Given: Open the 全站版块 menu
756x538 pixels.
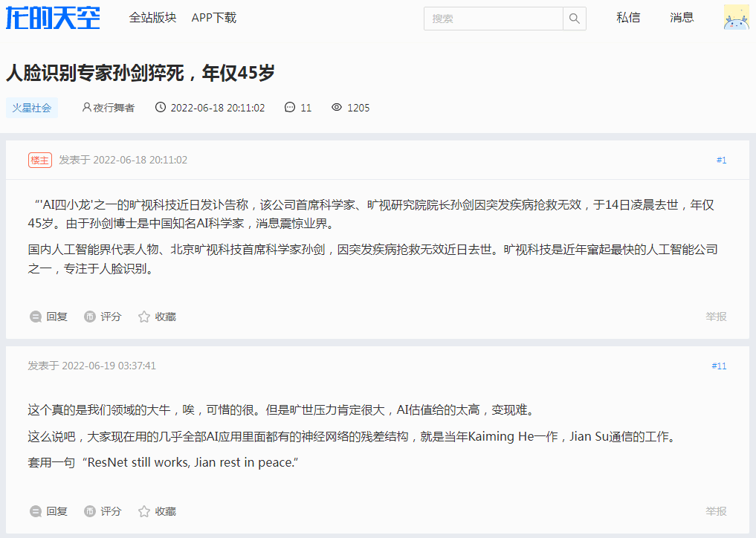Looking at the screenshot, I should [x=152, y=18].
